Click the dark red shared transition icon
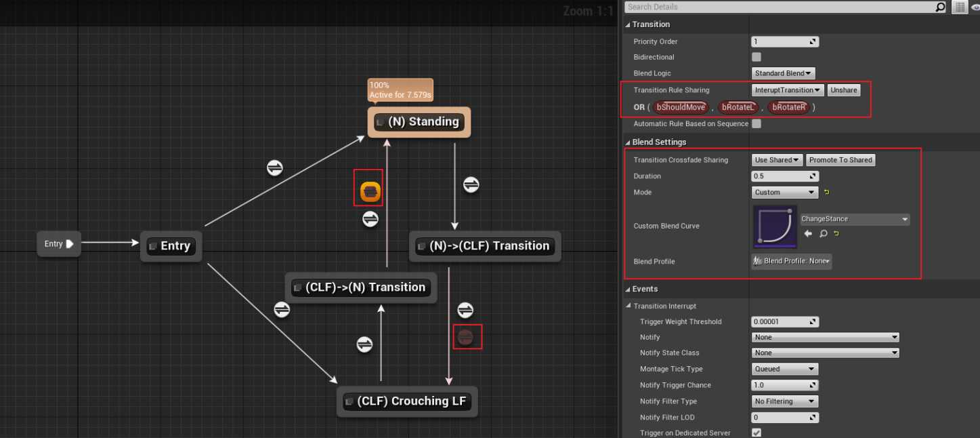Screen dimensions: 980x438 tap(465, 337)
